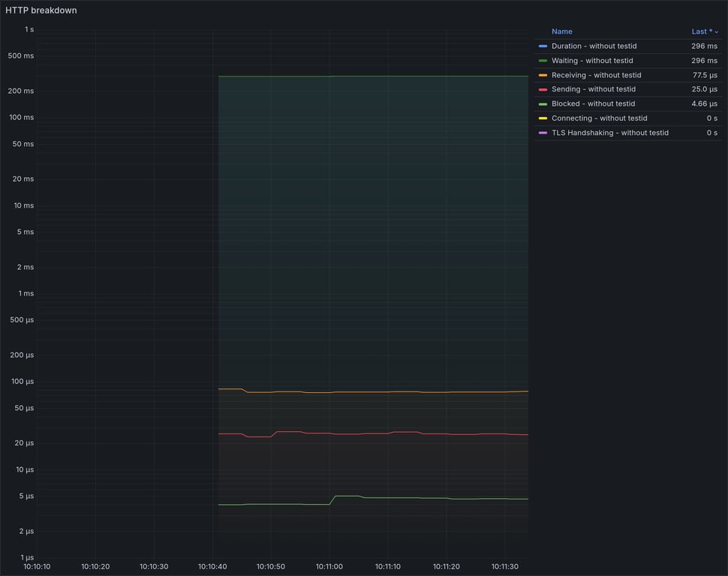Viewport: 728px width, 576px height.
Task: Toggle the Sending - without testid series
Action: [594, 89]
